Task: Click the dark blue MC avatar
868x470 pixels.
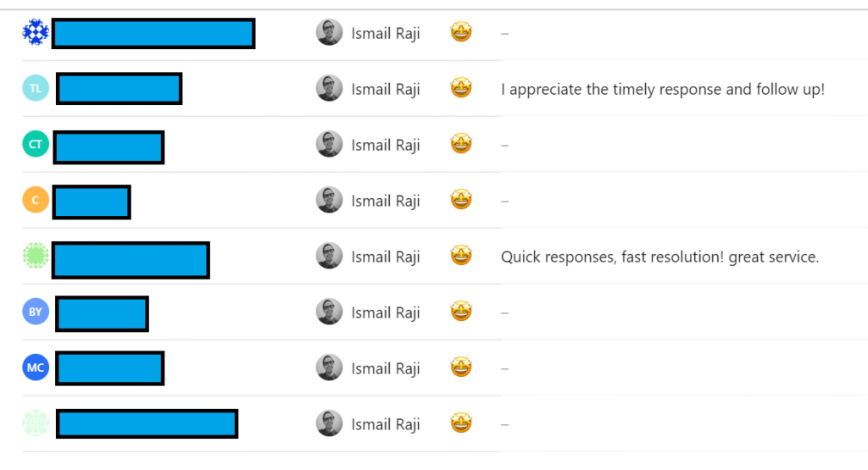Action: point(36,368)
